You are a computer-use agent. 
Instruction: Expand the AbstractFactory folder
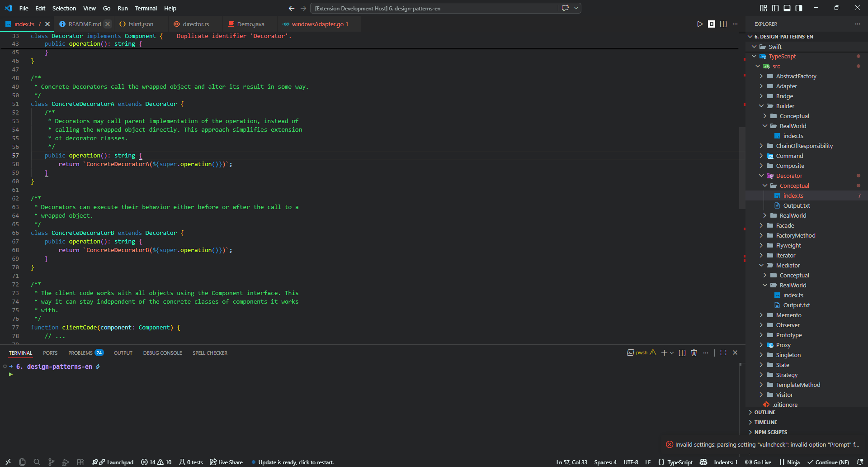761,76
